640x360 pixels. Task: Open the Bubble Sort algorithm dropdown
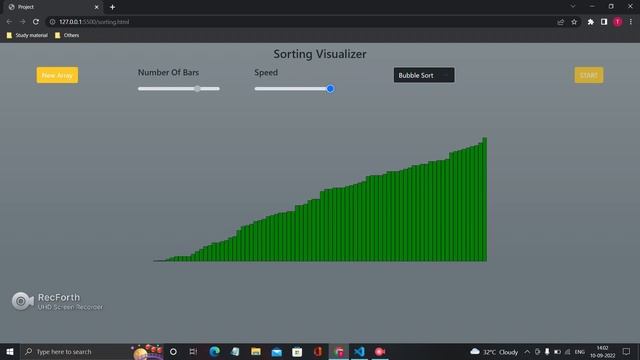point(424,75)
